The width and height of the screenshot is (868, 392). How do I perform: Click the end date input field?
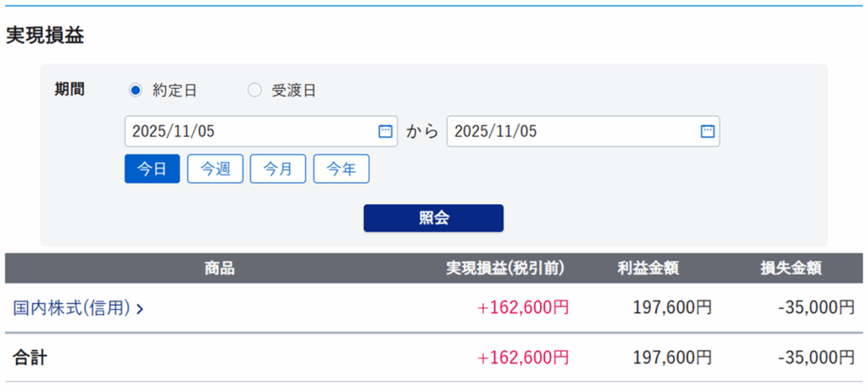pyautogui.click(x=572, y=131)
